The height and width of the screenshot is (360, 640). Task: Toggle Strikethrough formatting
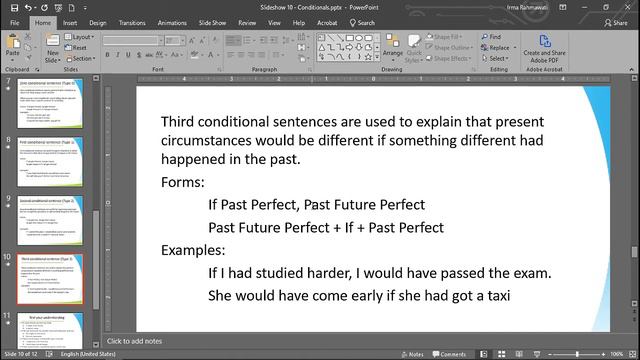[149, 55]
